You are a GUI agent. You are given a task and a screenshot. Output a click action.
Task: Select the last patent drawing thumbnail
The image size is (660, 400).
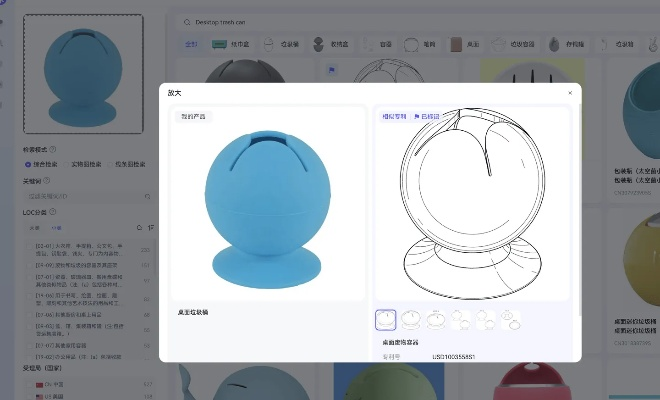pos(510,319)
